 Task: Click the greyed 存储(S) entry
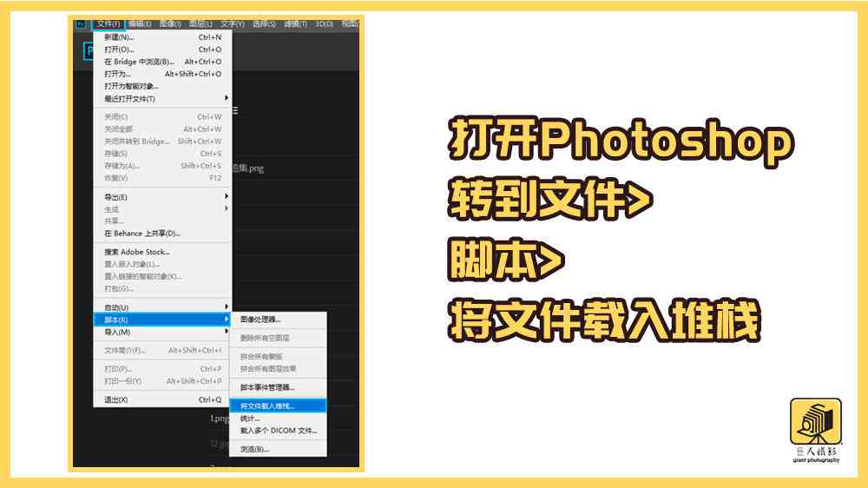click(x=163, y=154)
